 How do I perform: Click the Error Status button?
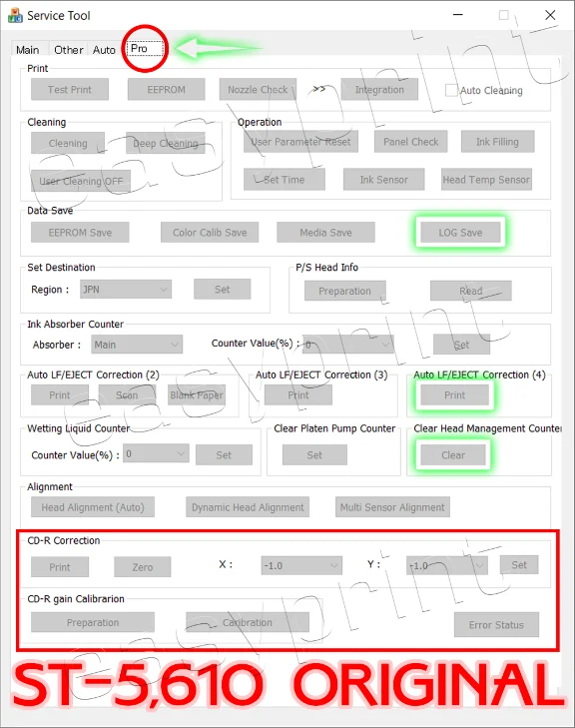496,624
